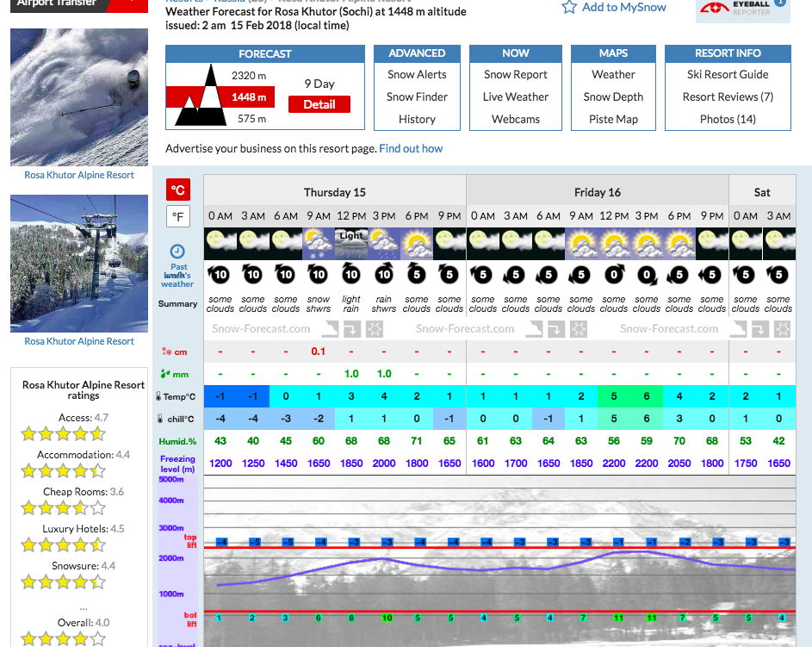Image resolution: width=812 pixels, height=647 pixels.
Task: Click the RESORT INFO section header
Action: [728, 53]
